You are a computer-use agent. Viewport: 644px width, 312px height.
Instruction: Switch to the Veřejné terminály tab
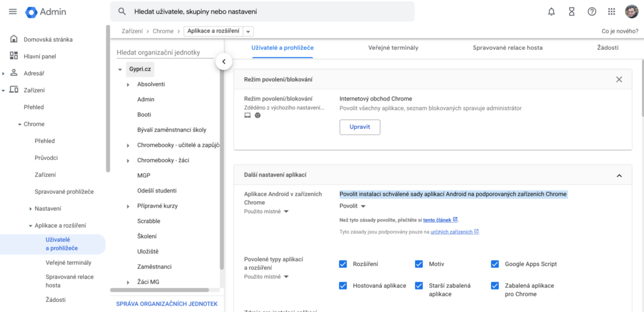point(393,48)
